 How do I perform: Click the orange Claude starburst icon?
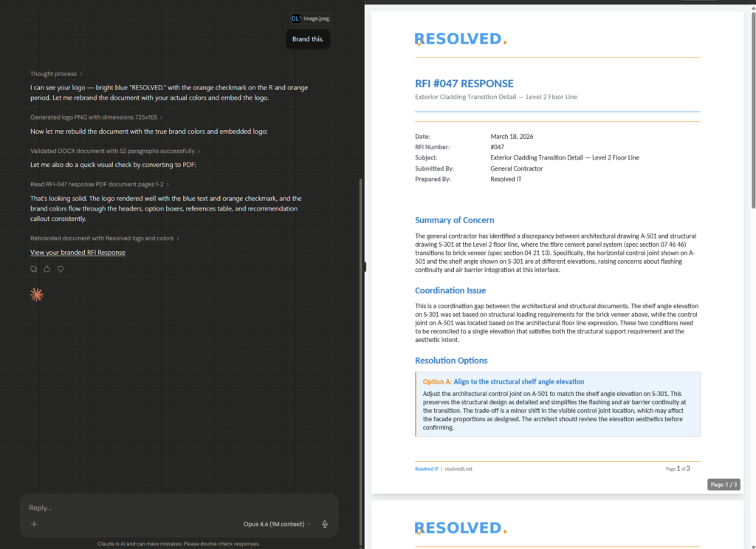pyautogui.click(x=37, y=295)
